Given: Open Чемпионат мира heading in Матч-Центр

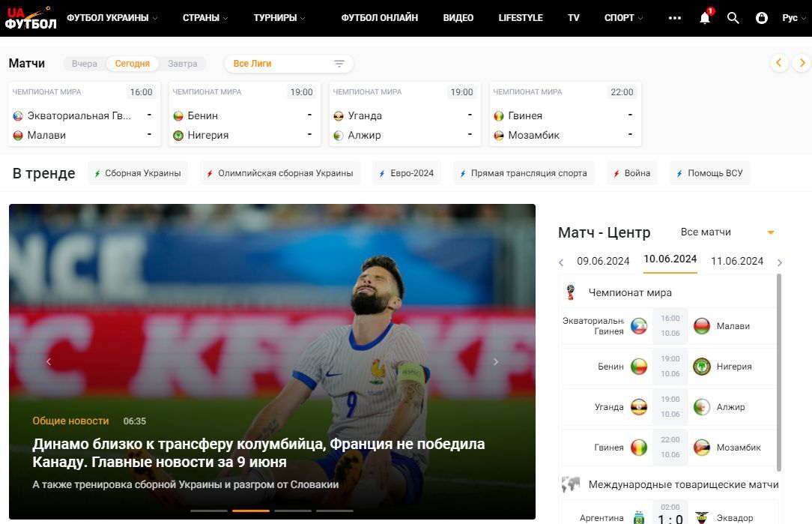Looking at the screenshot, I should click(630, 292).
